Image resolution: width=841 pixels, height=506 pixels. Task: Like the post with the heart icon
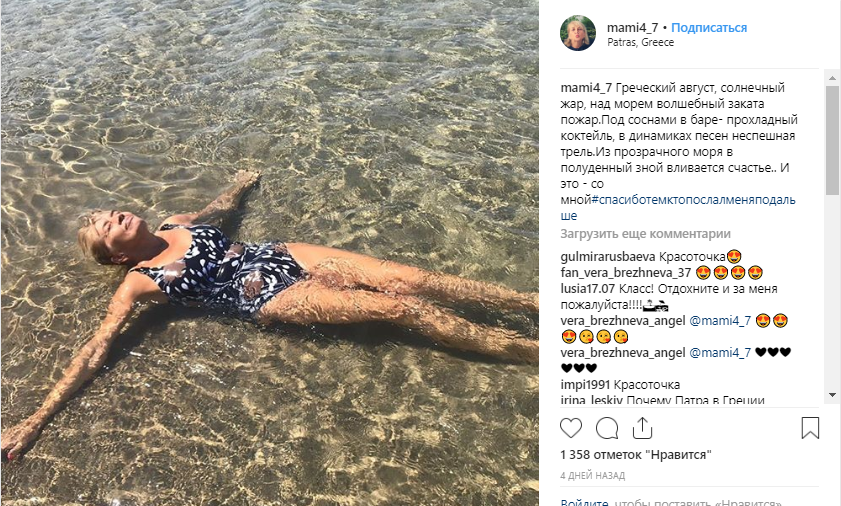(x=571, y=428)
